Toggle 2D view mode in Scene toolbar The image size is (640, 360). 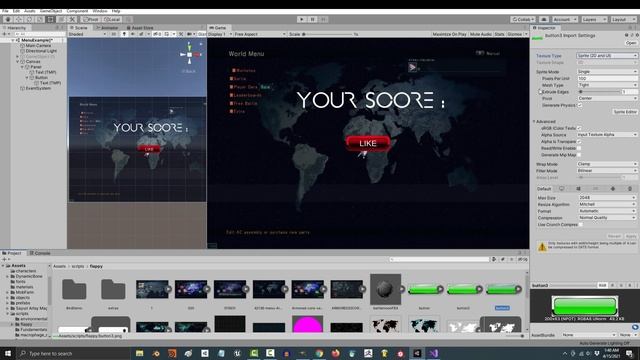[114, 34]
